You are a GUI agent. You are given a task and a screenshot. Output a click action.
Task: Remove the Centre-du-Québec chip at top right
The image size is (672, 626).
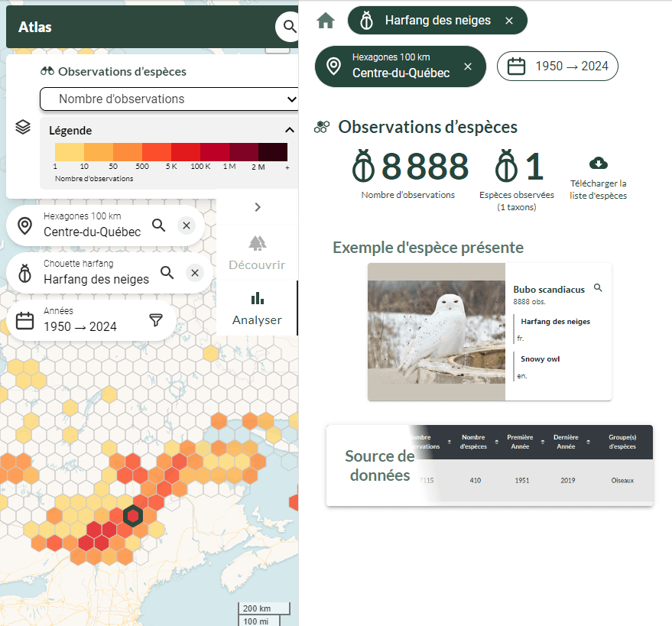(468, 66)
